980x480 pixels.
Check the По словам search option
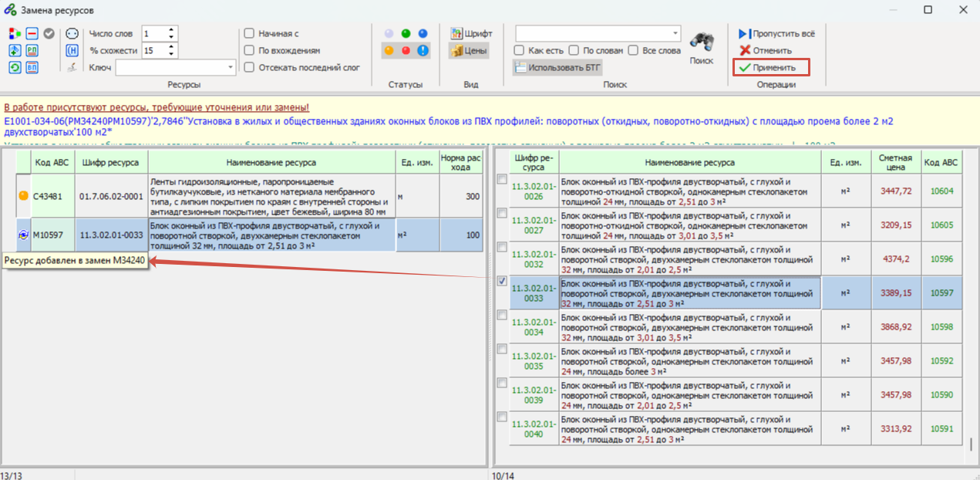click(574, 50)
